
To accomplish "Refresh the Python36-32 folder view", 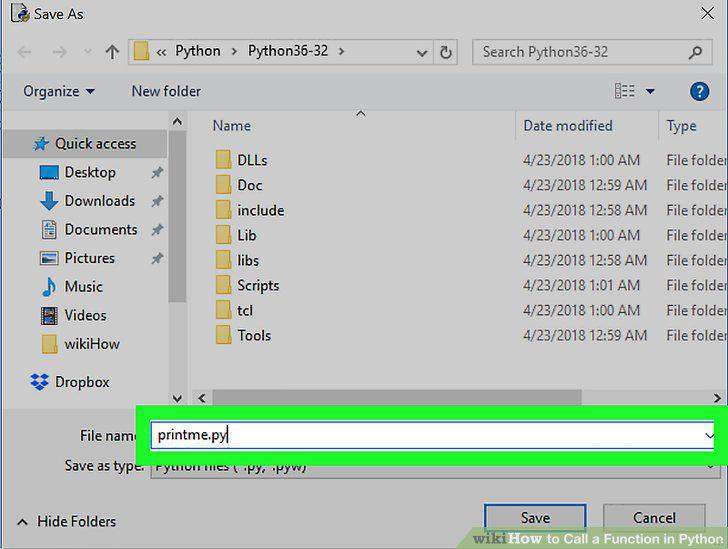I will click(446, 52).
